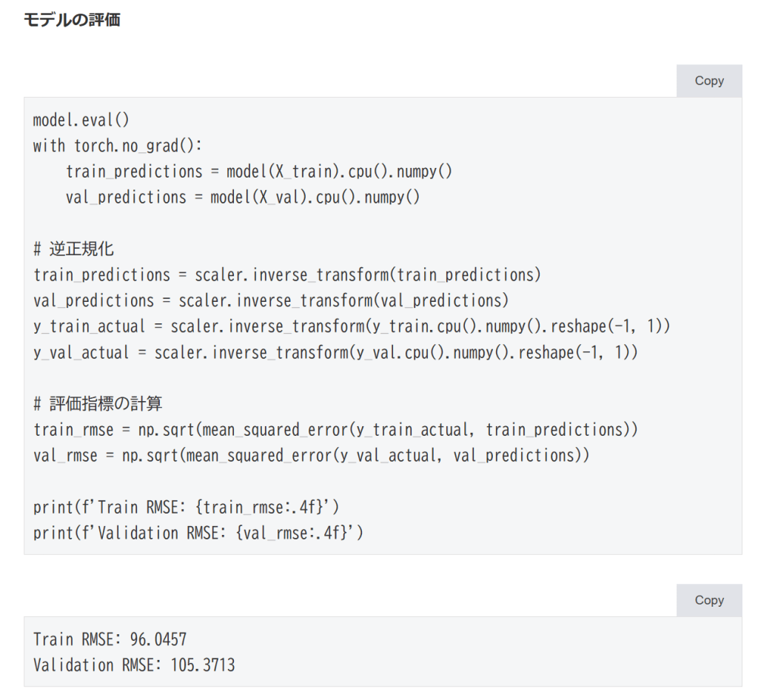Click the print Validation RMSE statement
The width and height of the screenshot is (758, 700).
click(198, 533)
